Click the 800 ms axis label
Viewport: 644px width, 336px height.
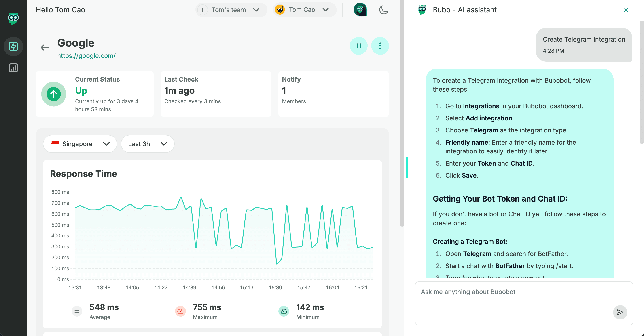point(60,192)
